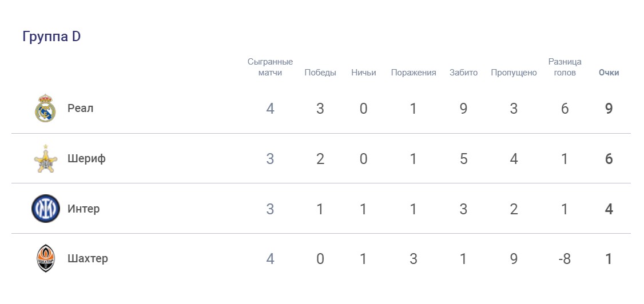Click Sheriff's 6 points value
Viewport: 644px width, 304px height.
tap(609, 159)
